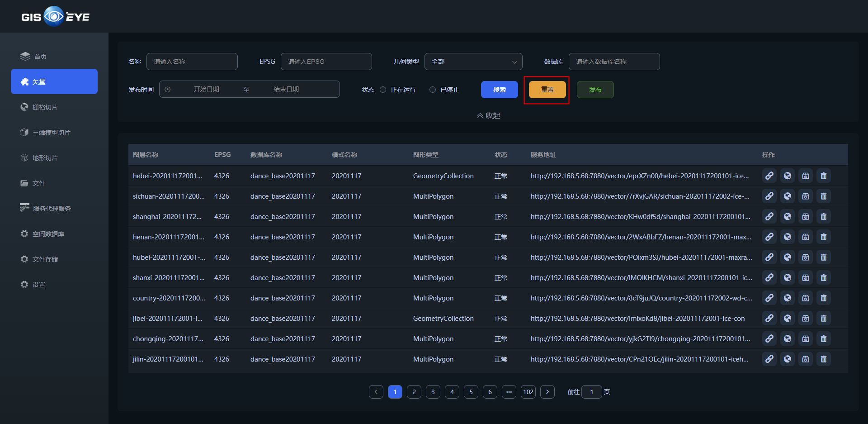Click the power-box icon in hebei row
Screen dimensions: 868x424
pyautogui.click(x=805, y=176)
